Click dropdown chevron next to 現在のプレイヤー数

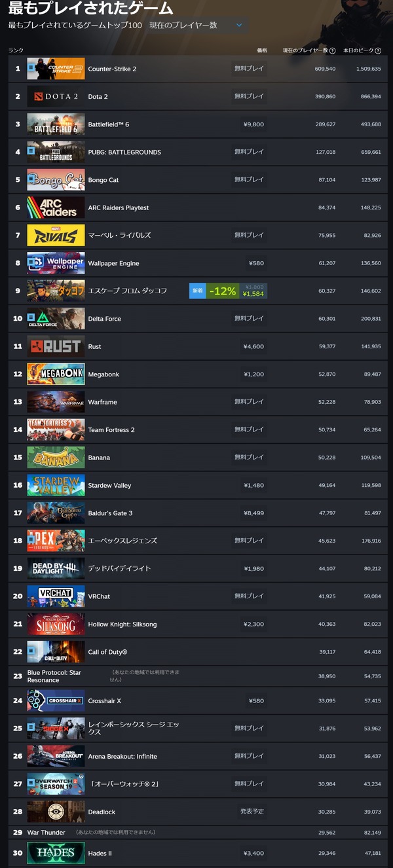(238, 25)
